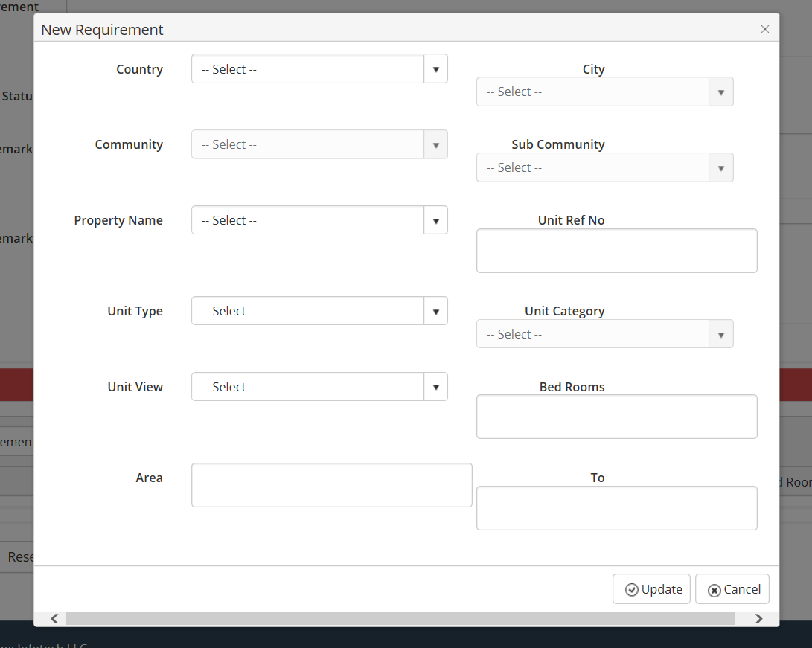
Task: Click the X icon on Cancel
Action: (x=714, y=590)
